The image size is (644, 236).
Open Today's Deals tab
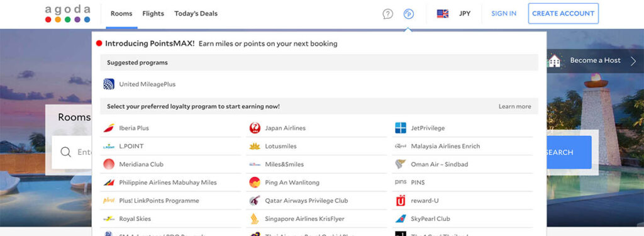click(196, 14)
